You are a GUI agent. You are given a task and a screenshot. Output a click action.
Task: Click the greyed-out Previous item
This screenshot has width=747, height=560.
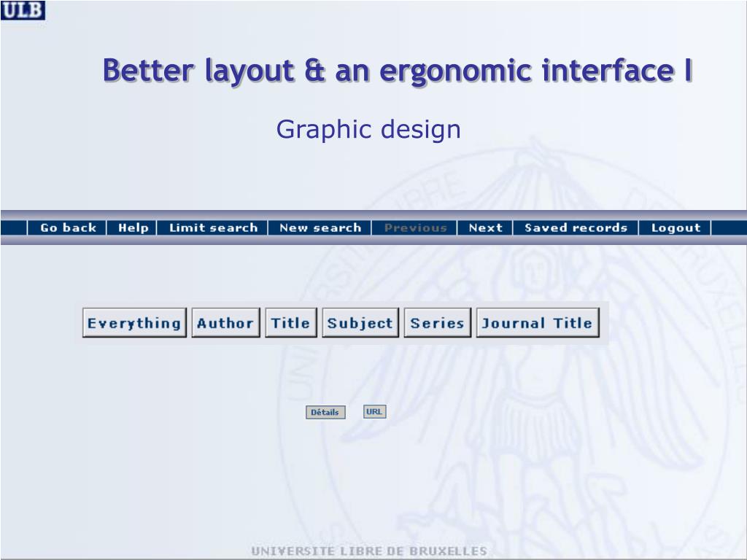415,227
